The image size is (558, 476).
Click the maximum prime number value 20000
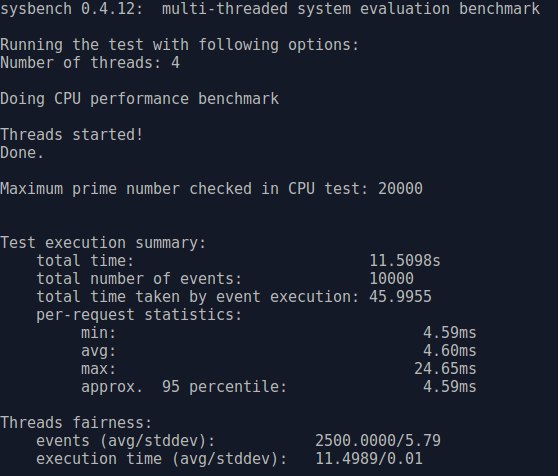[x=400, y=188]
